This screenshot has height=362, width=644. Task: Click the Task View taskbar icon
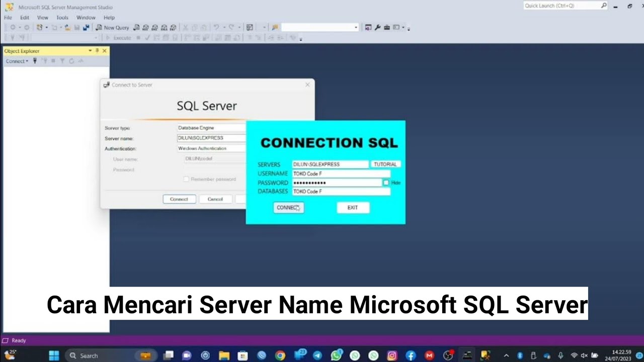(x=168, y=355)
